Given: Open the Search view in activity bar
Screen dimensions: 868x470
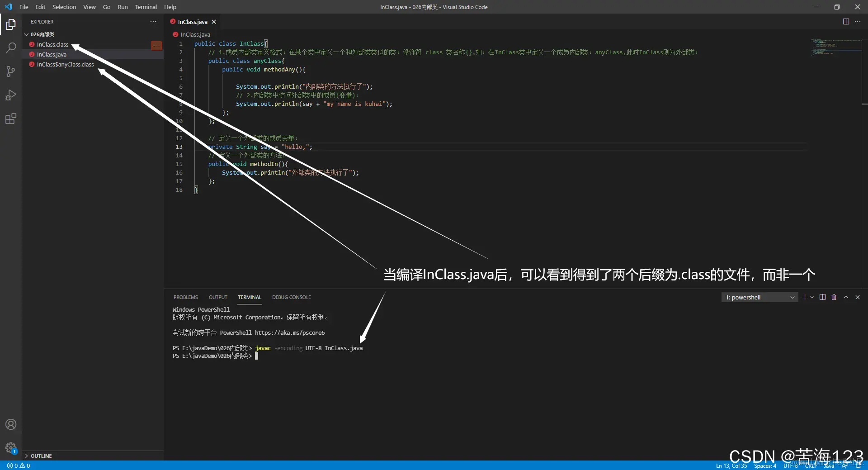Looking at the screenshot, I should point(11,47).
